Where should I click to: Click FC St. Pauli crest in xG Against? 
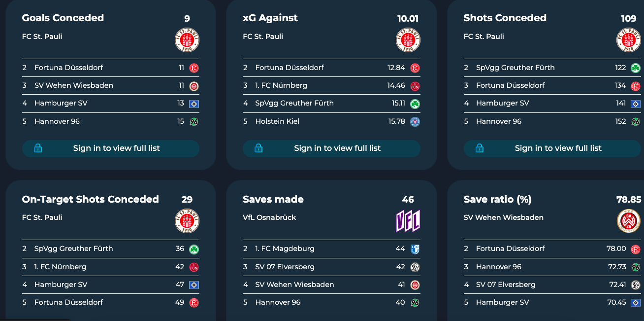click(408, 40)
